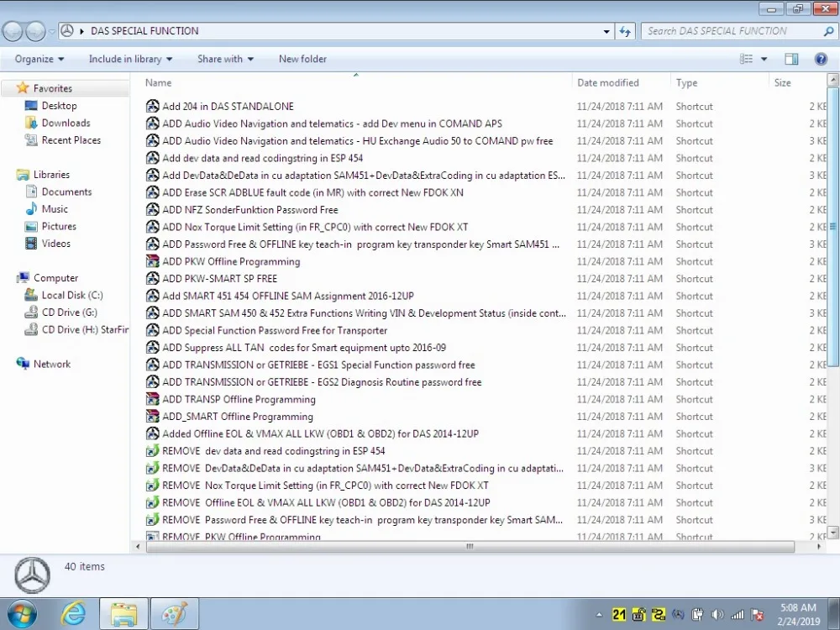Click the Back navigation arrow button
This screenshot has height=630, width=840.
click(x=13, y=31)
